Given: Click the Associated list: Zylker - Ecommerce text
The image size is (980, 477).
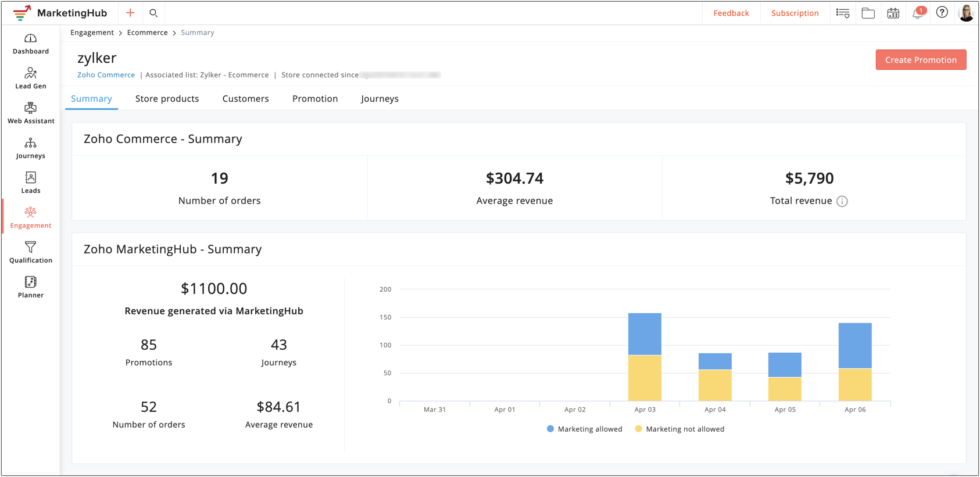Looking at the screenshot, I should (207, 75).
